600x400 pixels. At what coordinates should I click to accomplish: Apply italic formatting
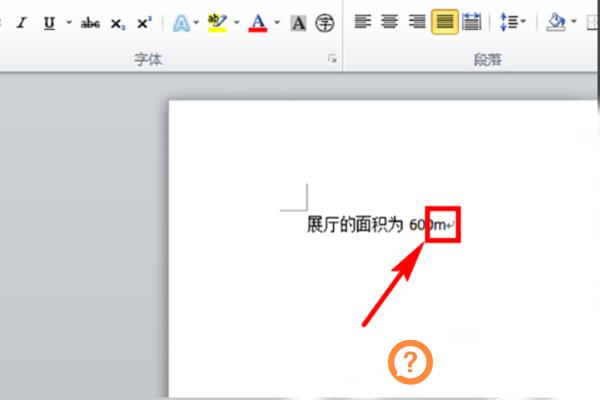pyautogui.click(x=22, y=23)
